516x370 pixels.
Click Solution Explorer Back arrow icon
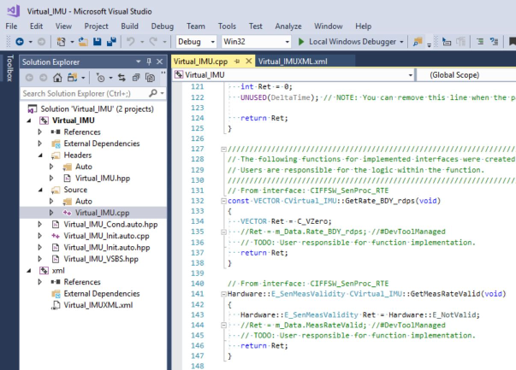point(29,78)
